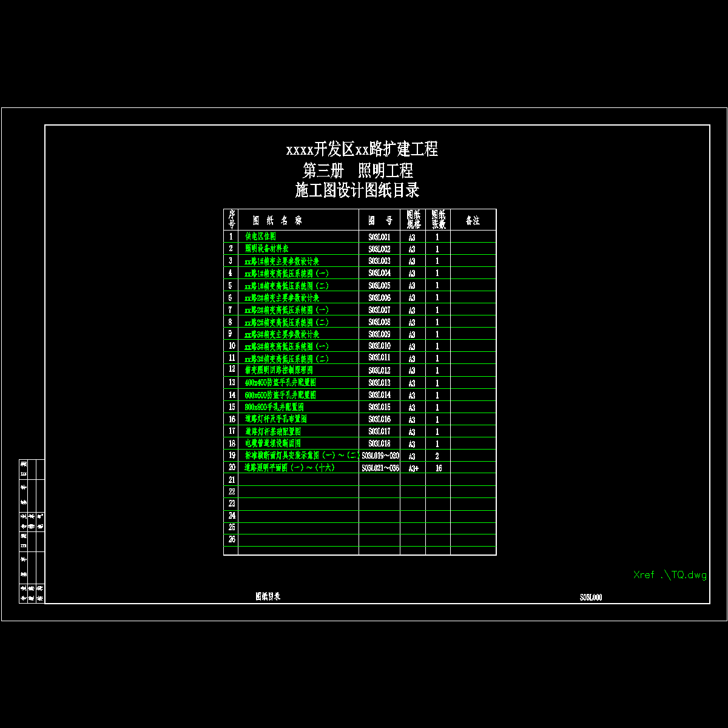Select '电缆管道埋设断面图' entry
The image size is (728, 728).
click(x=273, y=443)
